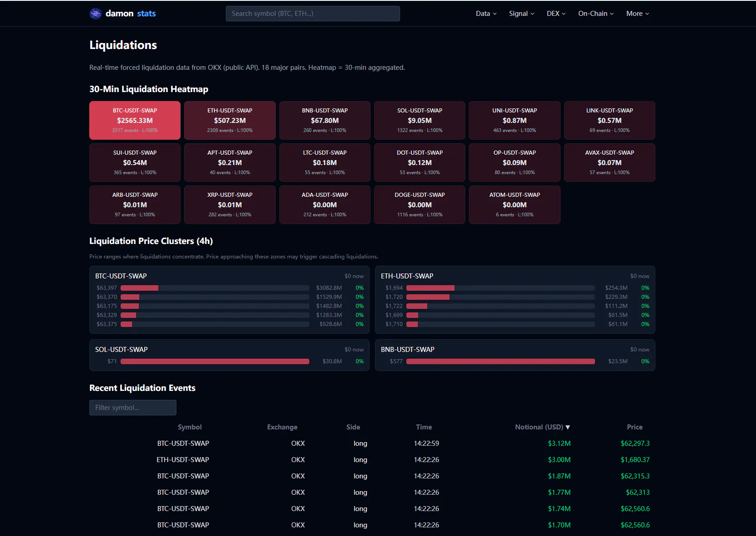Image resolution: width=756 pixels, height=536 pixels.
Task: Click the $3.12M notional cell
Action: coord(559,443)
